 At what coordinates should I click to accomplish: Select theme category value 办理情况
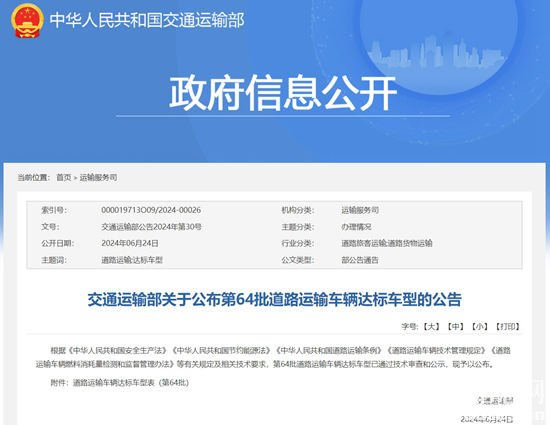(x=356, y=227)
